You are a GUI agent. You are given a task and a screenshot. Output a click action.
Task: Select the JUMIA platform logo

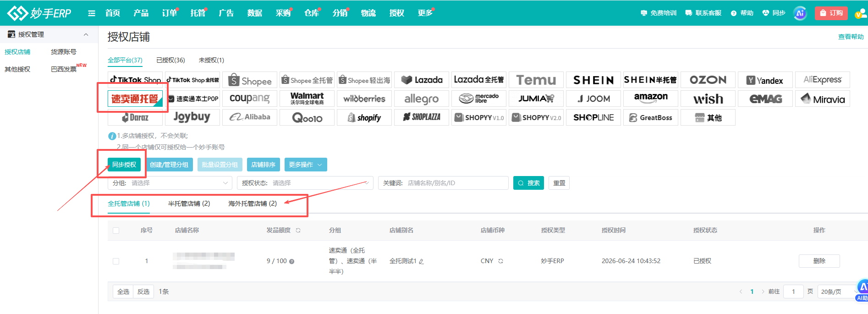536,99
